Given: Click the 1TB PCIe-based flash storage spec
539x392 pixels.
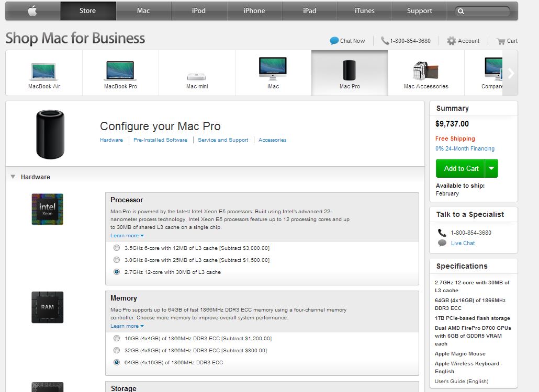Looking at the screenshot, I should point(473,318).
